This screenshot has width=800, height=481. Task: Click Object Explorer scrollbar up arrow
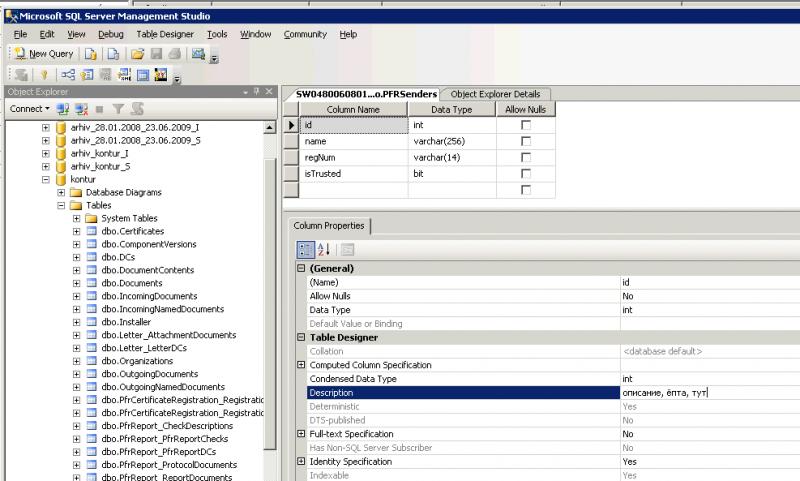click(x=270, y=128)
